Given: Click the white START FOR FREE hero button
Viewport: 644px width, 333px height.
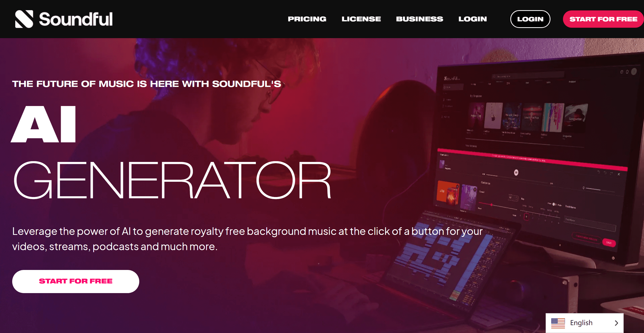Looking at the screenshot, I should [x=76, y=281].
